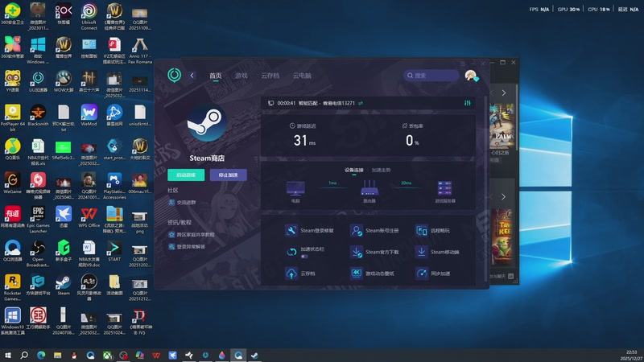Select the 加速走势 acceleration trend tab
Viewport: 644px width, 362px height.
tap(381, 170)
